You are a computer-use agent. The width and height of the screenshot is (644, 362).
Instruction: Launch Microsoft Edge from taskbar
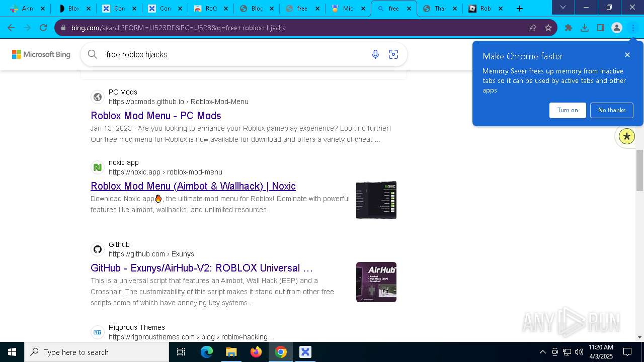pyautogui.click(x=207, y=352)
